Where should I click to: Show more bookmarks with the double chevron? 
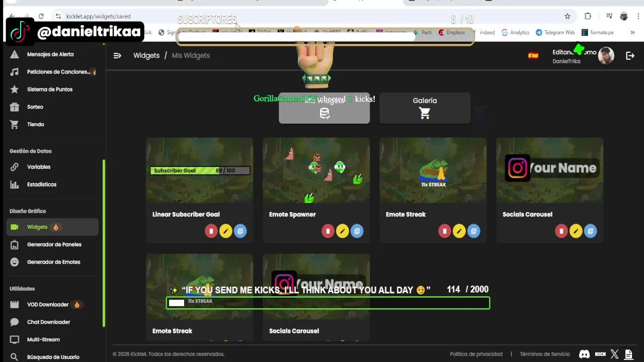(632, 32)
